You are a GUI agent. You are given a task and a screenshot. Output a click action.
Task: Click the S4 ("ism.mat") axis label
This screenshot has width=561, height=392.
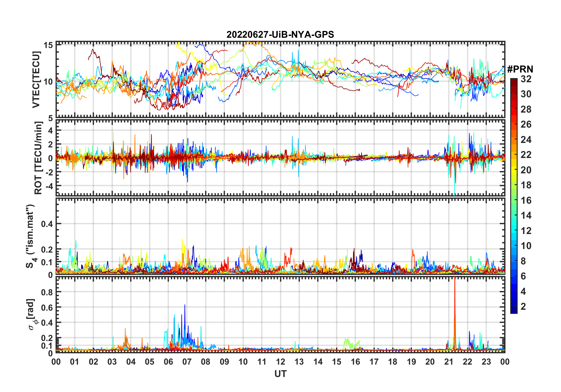click(31, 236)
